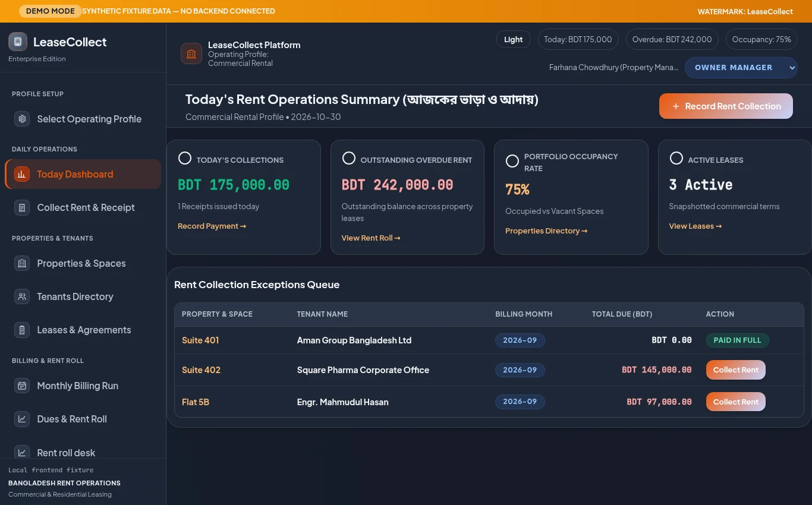The width and height of the screenshot is (812, 505).
Task: Open the Suite 402 property link
Action: click(201, 370)
